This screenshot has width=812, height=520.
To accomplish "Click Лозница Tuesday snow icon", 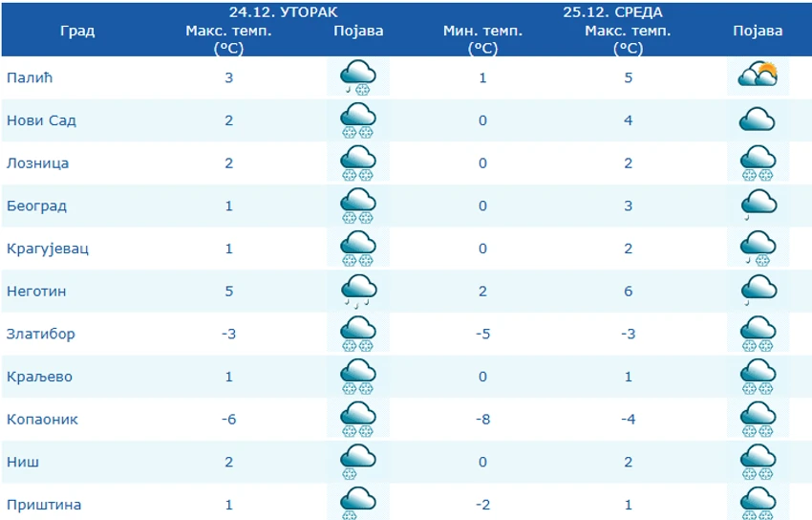I will pos(358,163).
